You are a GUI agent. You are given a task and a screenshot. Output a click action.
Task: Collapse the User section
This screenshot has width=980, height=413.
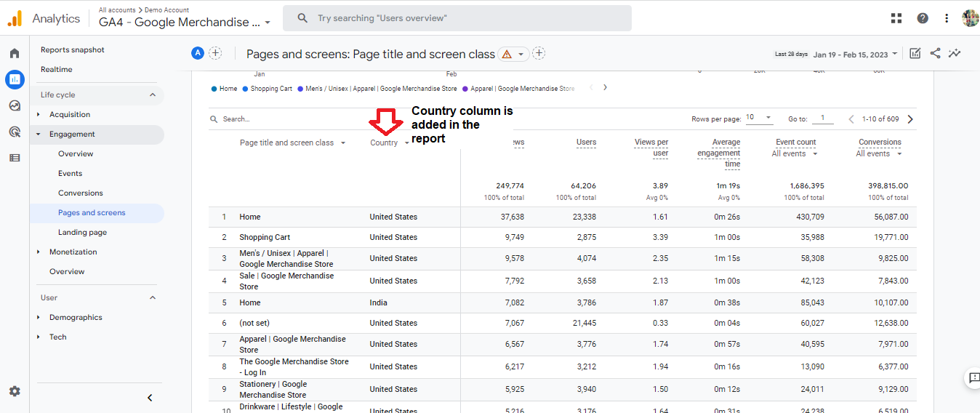153,297
